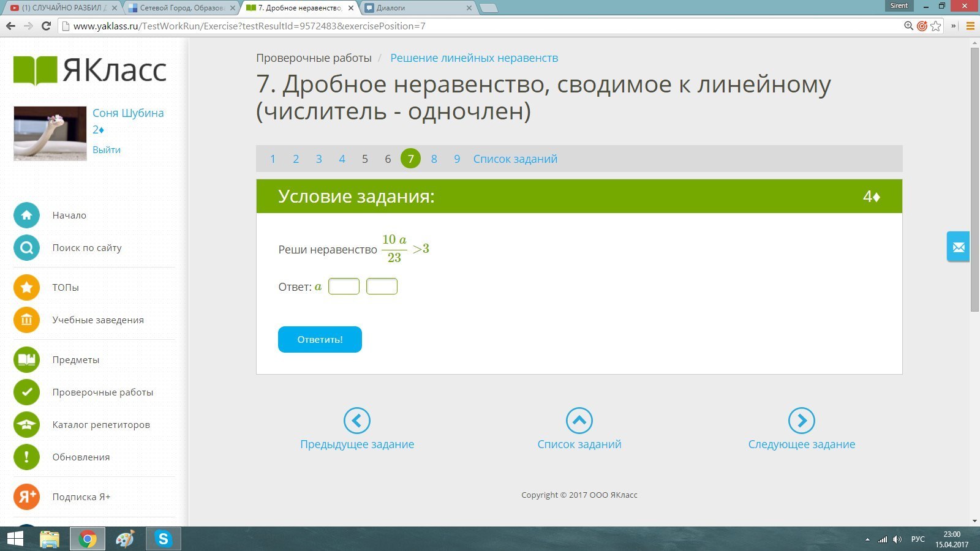
Task: Click the user profile avatar photo
Action: pos(50,133)
